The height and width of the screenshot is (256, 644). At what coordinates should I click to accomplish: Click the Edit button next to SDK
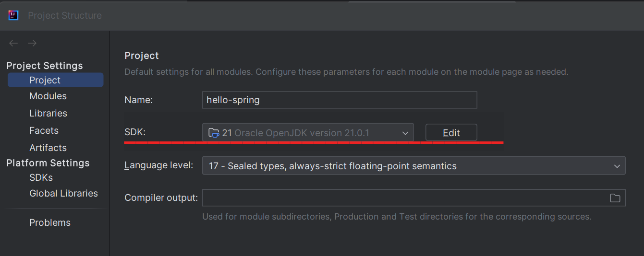click(451, 133)
